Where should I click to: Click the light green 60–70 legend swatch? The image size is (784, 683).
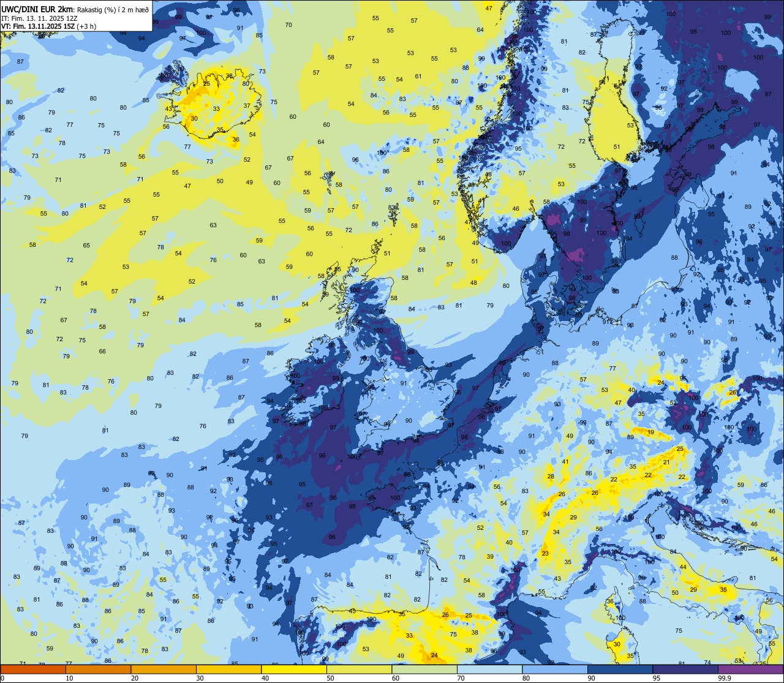click(x=424, y=669)
